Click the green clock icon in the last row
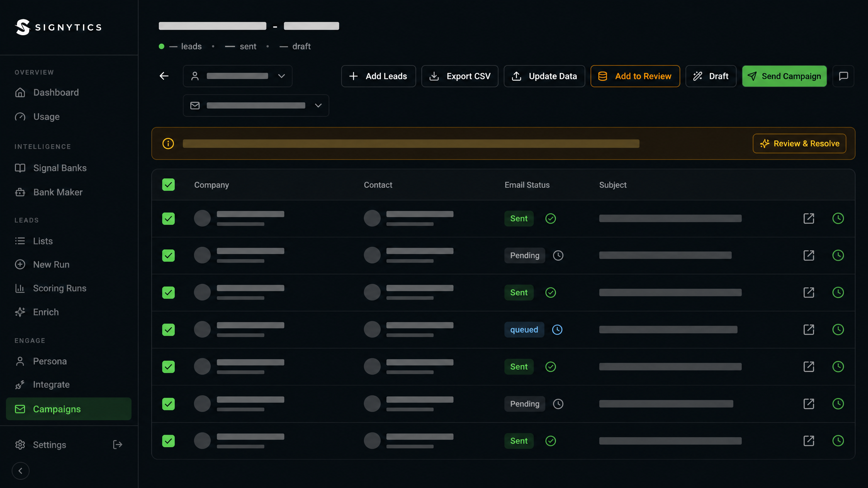This screenshot has width=868, height=488. click(x=838, y=441)
